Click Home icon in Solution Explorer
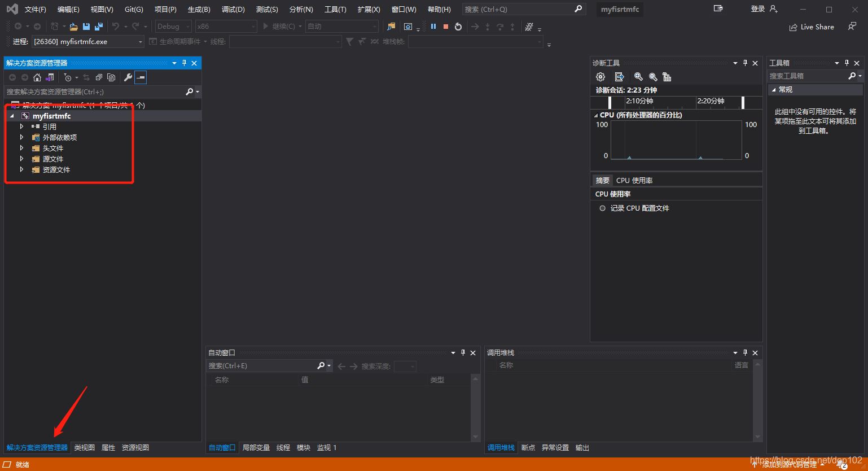The height and width of the screenshot is (471, 868). coord(37,77)
